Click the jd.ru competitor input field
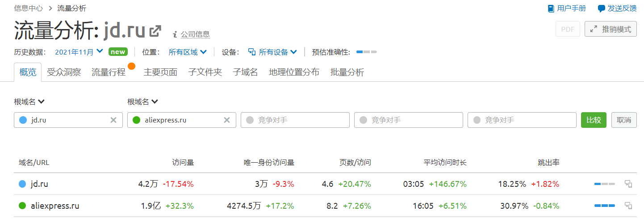Image resolution: width=644 pixels, height=219 pixels. [x=68, y=120]
